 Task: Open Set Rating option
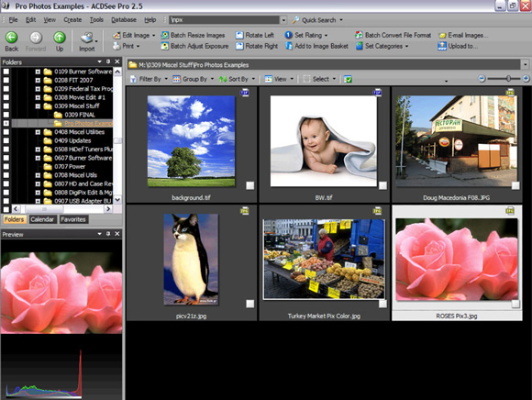tap(306, 35)
